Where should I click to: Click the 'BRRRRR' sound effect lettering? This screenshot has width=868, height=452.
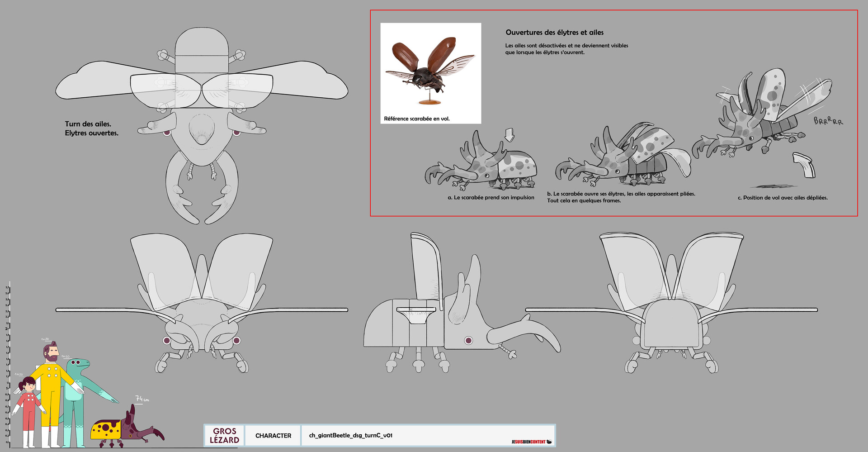pyautogui.click(x=828, y=120)
